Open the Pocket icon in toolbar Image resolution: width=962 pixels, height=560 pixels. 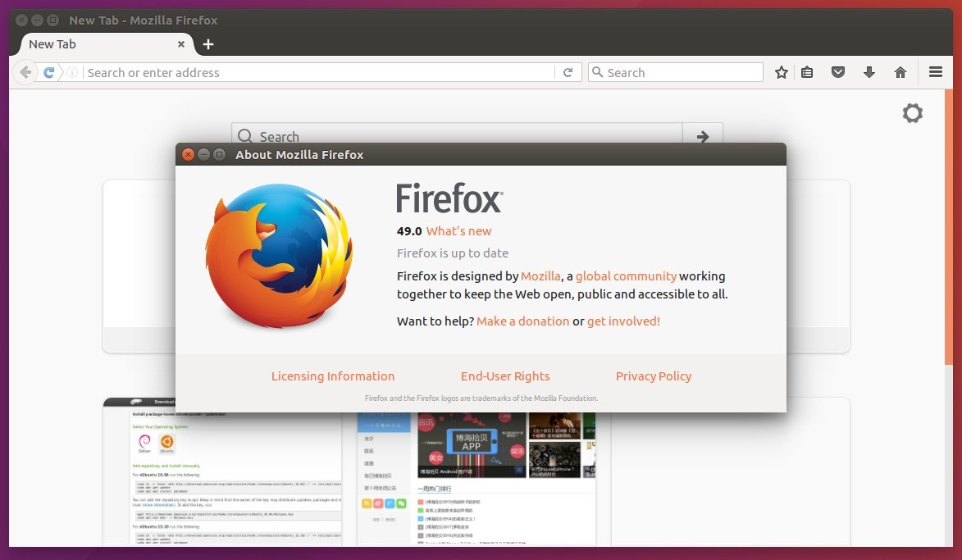(838, 72)
